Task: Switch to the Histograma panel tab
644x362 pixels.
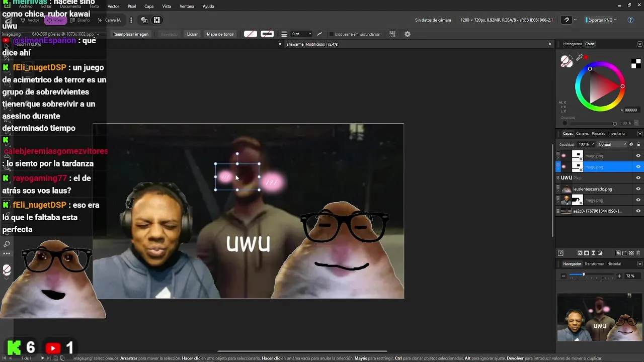Action: click(x=573, y=44)
